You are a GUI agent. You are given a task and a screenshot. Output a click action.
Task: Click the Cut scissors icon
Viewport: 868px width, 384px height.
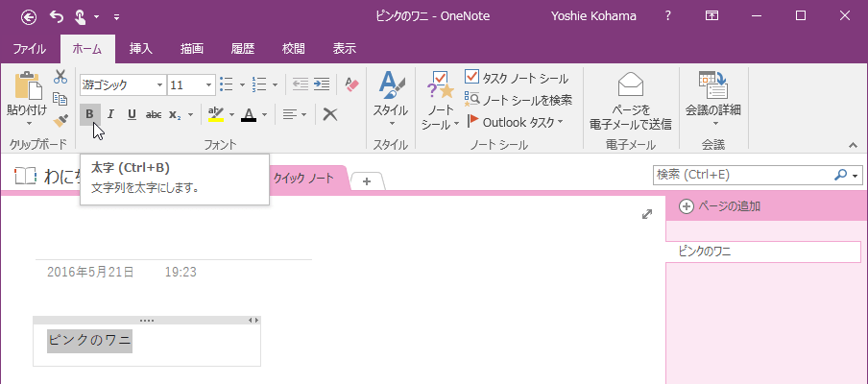[60, 77]
